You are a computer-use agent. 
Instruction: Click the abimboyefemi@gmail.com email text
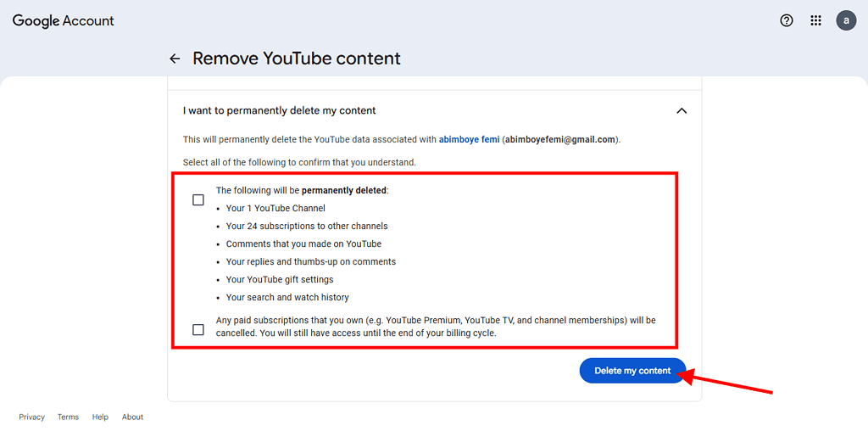(x=560, y=140)
